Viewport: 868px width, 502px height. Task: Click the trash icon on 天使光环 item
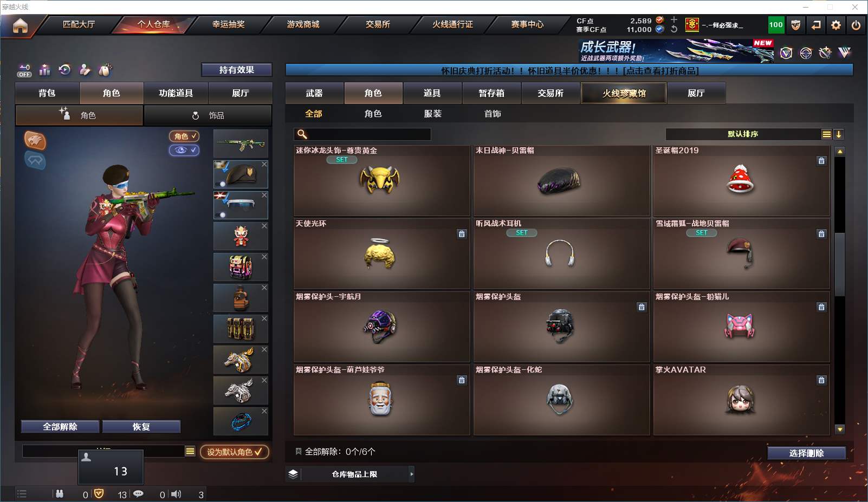pos(462,234)
